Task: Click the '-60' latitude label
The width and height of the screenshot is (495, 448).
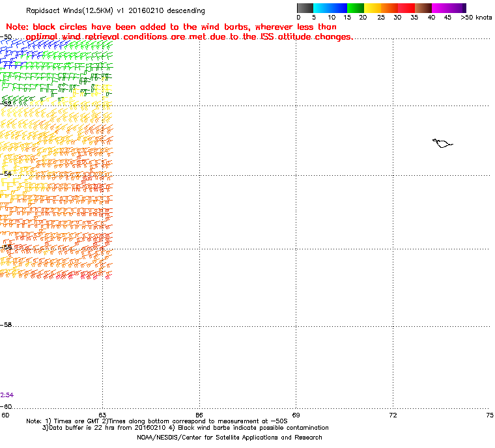Action: (6, 406)
